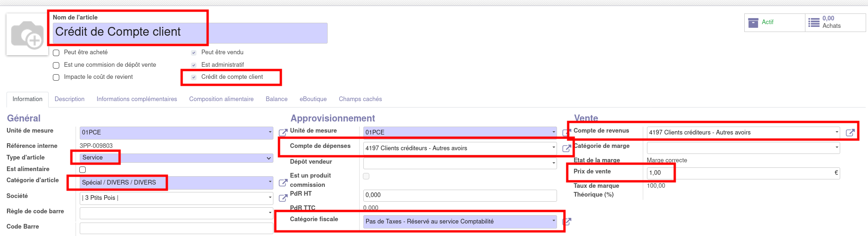Viewport: 868px width, 236px height.
Task: Click the product image camera placeholder
Action: click(27, 35)
